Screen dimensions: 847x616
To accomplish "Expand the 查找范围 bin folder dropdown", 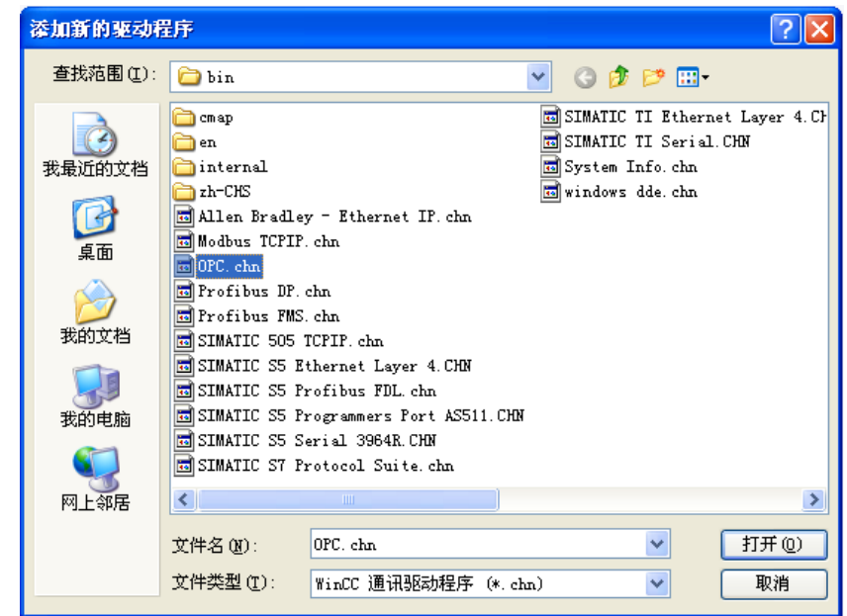I will (x=538, y=77).
